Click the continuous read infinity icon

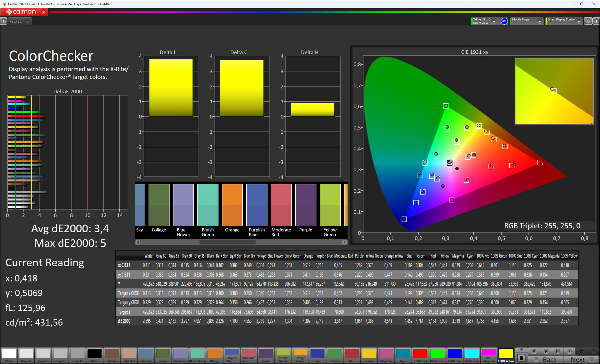click(x=570, y=351)
